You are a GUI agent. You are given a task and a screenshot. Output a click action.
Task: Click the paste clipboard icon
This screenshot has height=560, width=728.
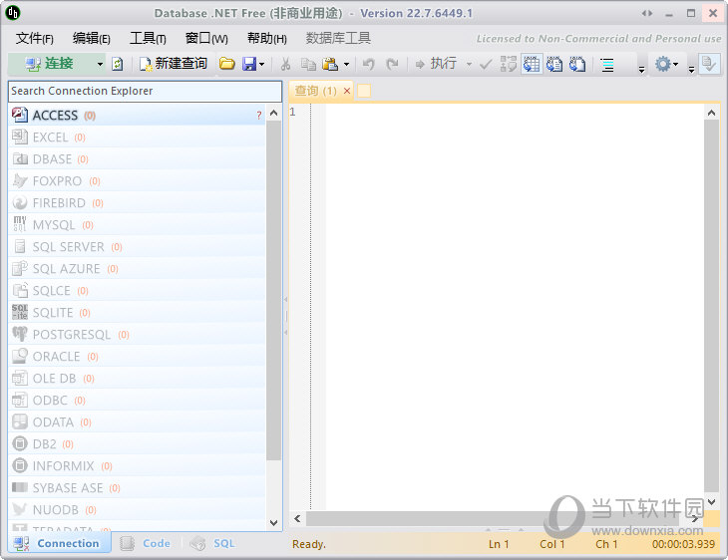coord(330,64)
